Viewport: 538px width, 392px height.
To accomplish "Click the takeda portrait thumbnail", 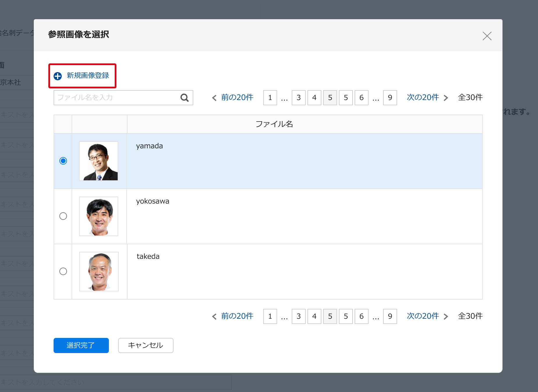I will point(99,272).
